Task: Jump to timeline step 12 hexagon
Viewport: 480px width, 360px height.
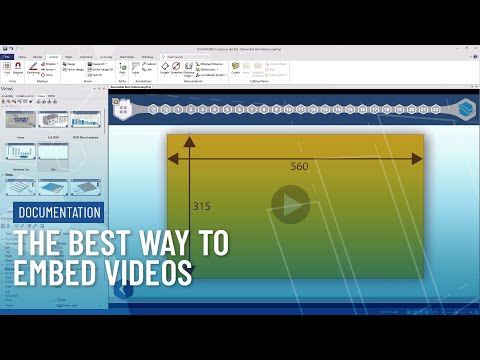Action: click(x=313, y=109)
